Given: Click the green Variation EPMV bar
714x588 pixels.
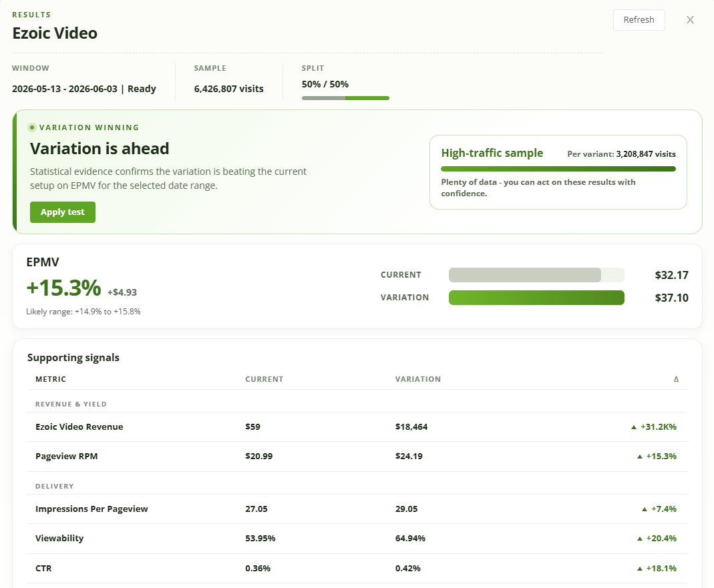Looking at the screenshot, I should (x=536, y=298).
